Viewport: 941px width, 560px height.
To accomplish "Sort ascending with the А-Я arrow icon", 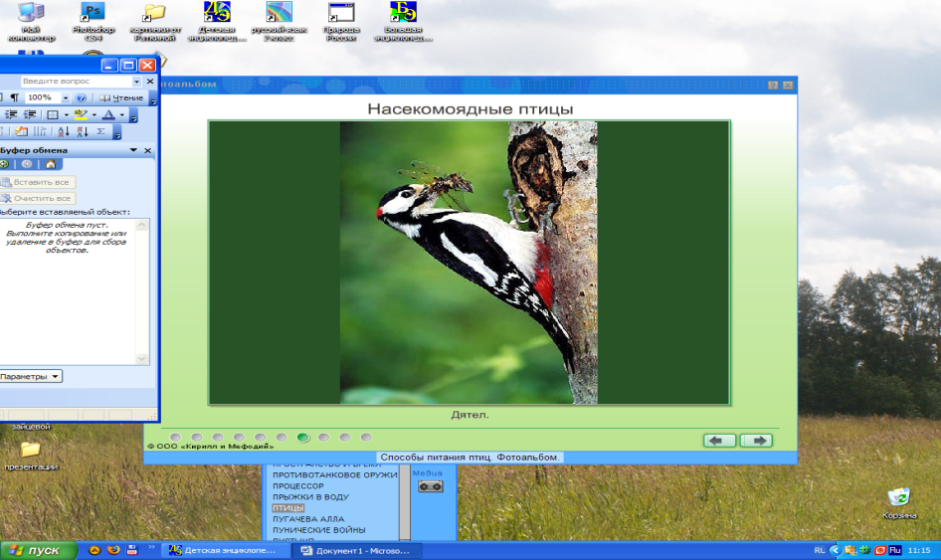I will pyautogui.click(x=63, y=131).
